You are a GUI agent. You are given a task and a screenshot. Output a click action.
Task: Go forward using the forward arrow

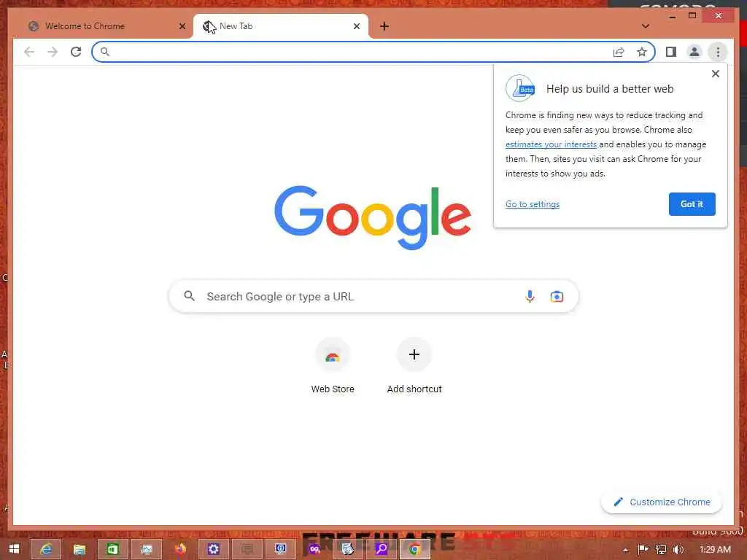(x=53, y=52)
